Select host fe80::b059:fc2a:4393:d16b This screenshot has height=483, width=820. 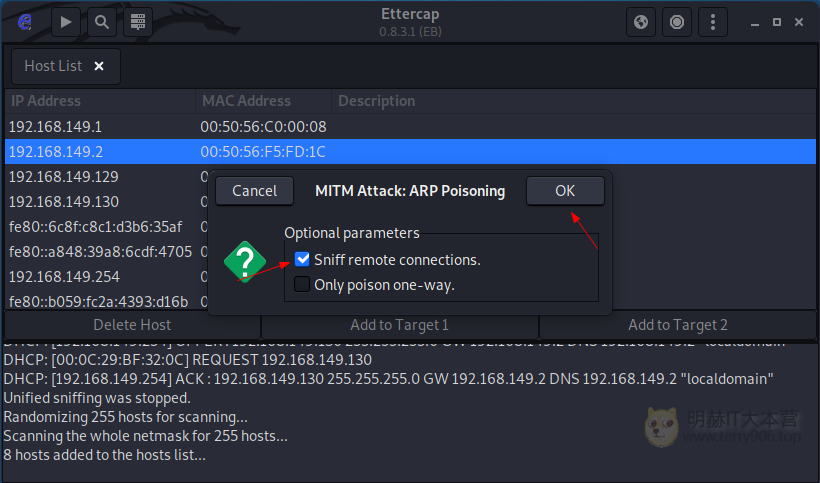click(98, 302)
